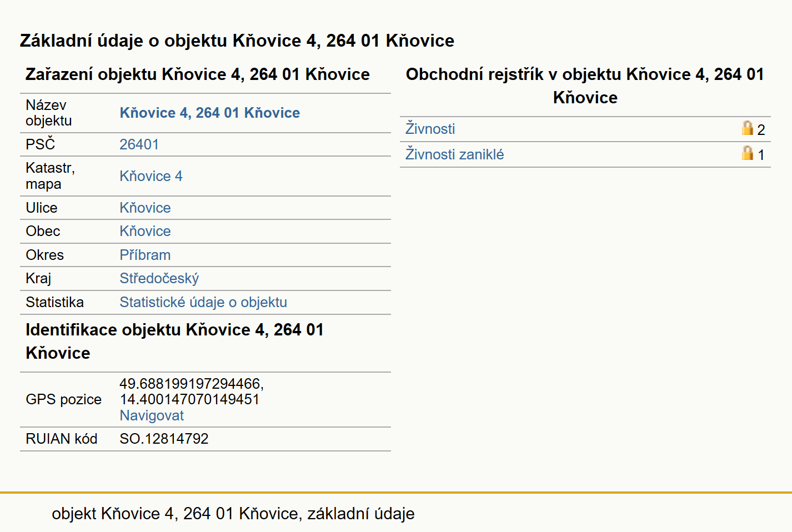Open the Kňovice 4, 264 01 Kňovice object name link

209,113
